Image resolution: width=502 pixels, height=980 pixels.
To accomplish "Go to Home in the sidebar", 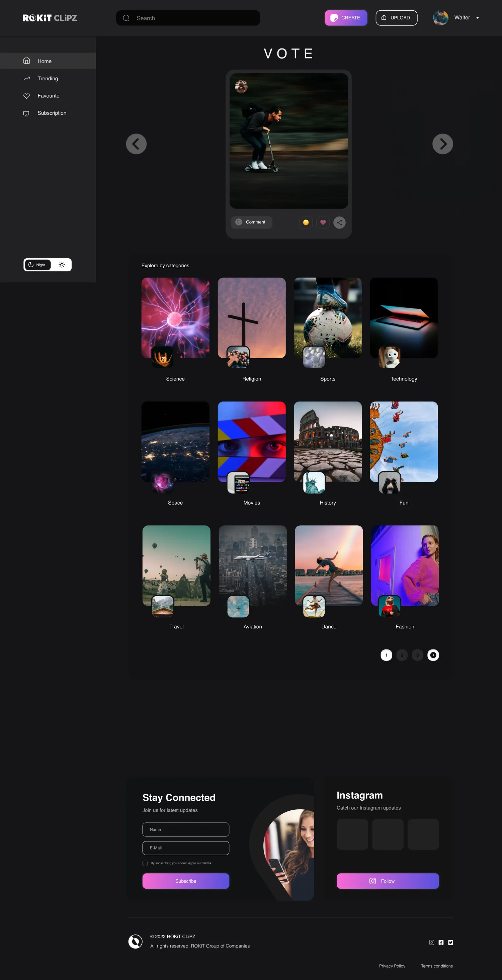I will coord(48,61).
